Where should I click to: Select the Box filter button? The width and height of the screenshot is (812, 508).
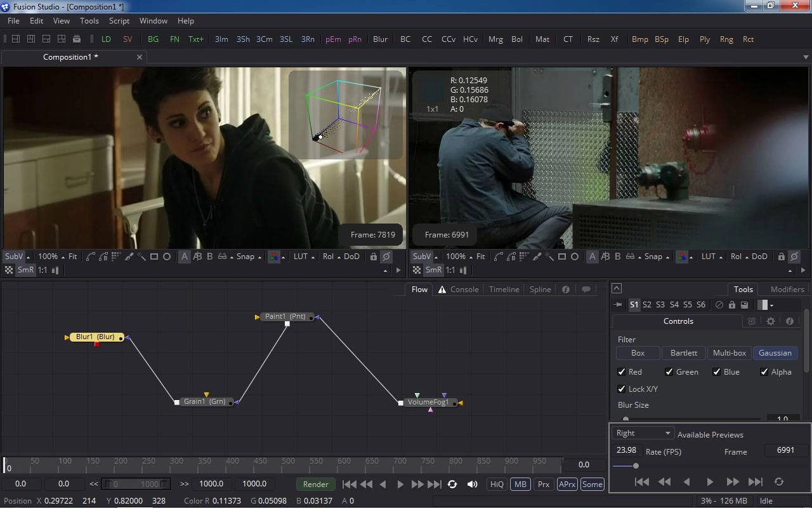(638, 353)
